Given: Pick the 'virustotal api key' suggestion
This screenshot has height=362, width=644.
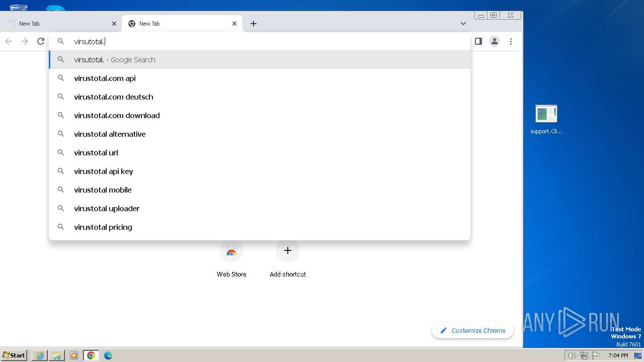Looking at the screenshot, I should tap(260, 171).
